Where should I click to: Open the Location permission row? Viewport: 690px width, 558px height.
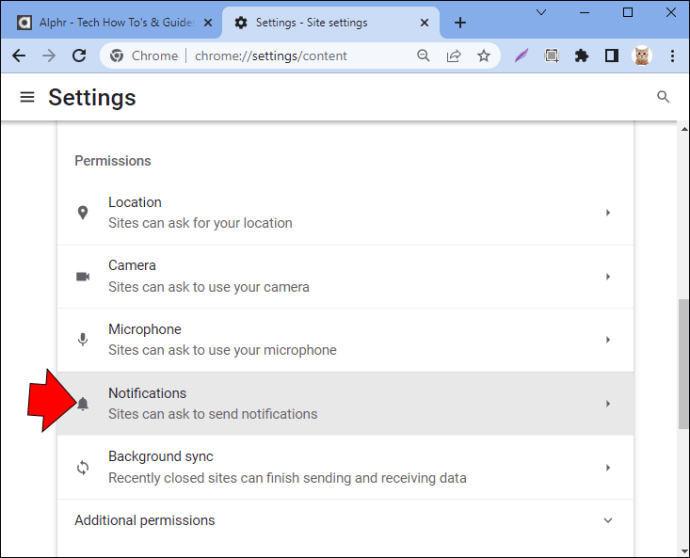coord(345,213)
